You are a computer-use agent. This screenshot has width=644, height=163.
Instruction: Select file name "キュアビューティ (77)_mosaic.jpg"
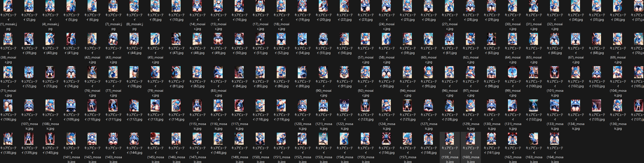pyautogui.click(x=113, y=88)
